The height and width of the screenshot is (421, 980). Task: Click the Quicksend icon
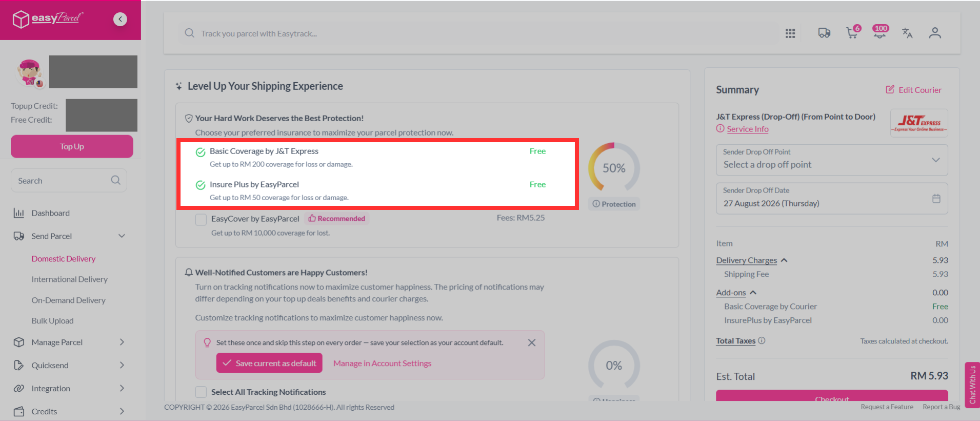(x=19, y=365)
